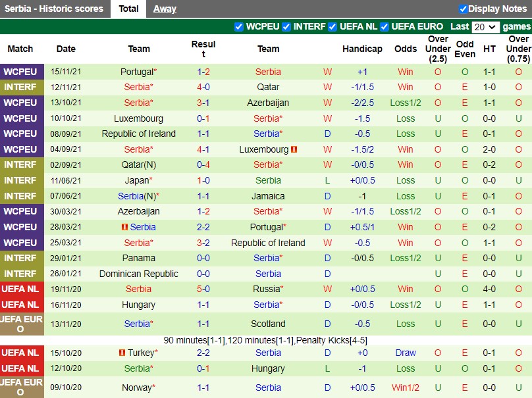Screen dimensions: 532x398
Task: Click the 5-0 score against Russia
Action: tap(203, 289)
